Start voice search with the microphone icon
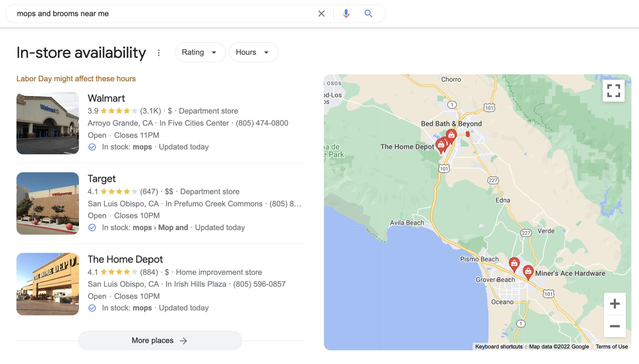Screen dimensions: 639x364 click(x=346, y=14)
